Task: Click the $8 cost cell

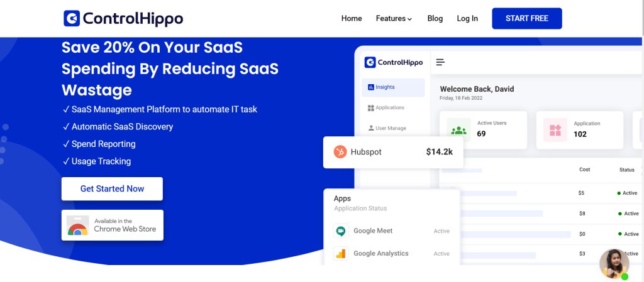Action: point(582,214)
